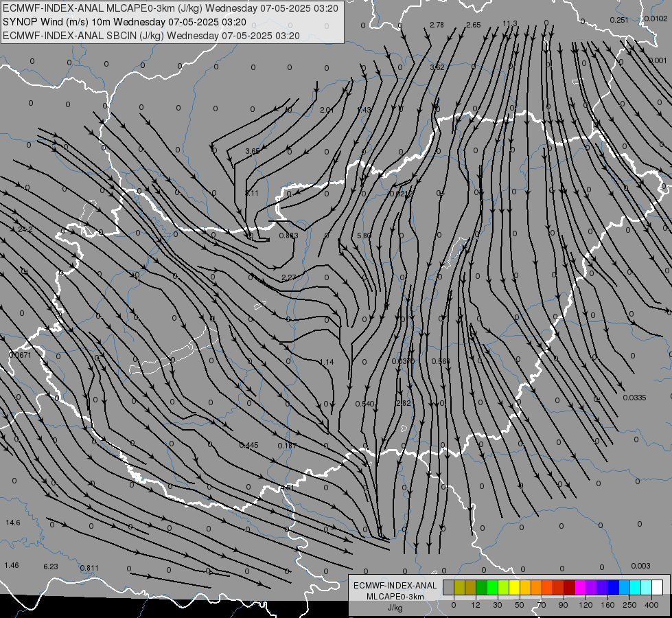Click the map value 0.811
Image resolution: width=672 pixels, height=618 pixels.
[x=89, y=568]
